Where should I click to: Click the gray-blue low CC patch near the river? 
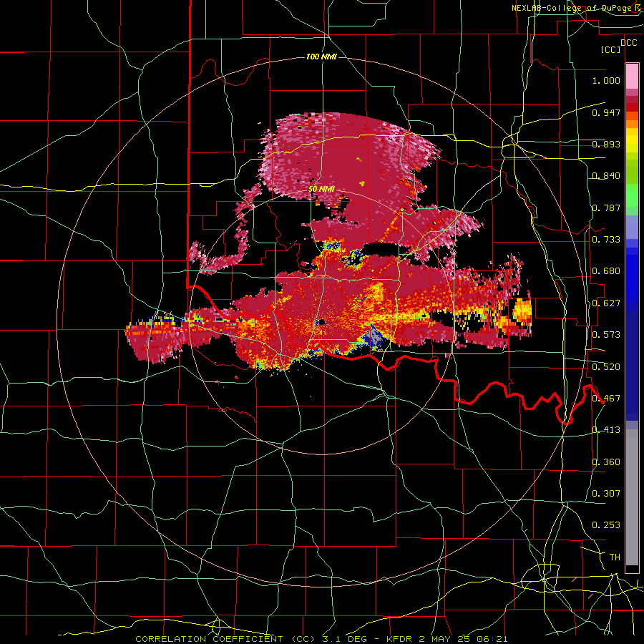pyautogui.click(x=374, y=337)
